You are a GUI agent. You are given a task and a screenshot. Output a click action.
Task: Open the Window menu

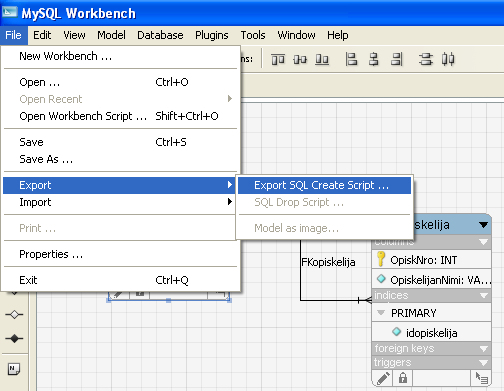click(296, 35)
